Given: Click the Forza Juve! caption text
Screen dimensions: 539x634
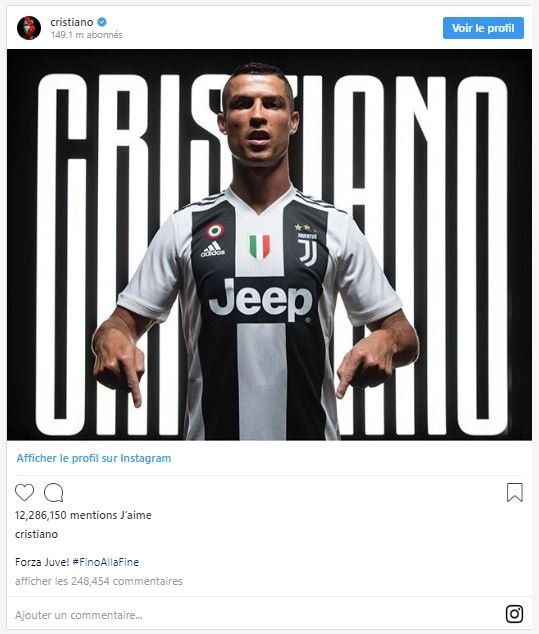Looking at the screenshot, I should (x=42, y=562).
